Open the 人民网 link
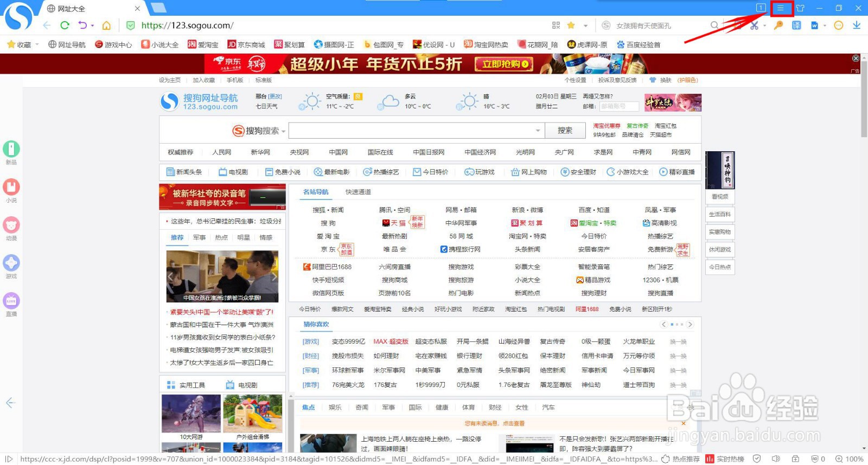 221,152
